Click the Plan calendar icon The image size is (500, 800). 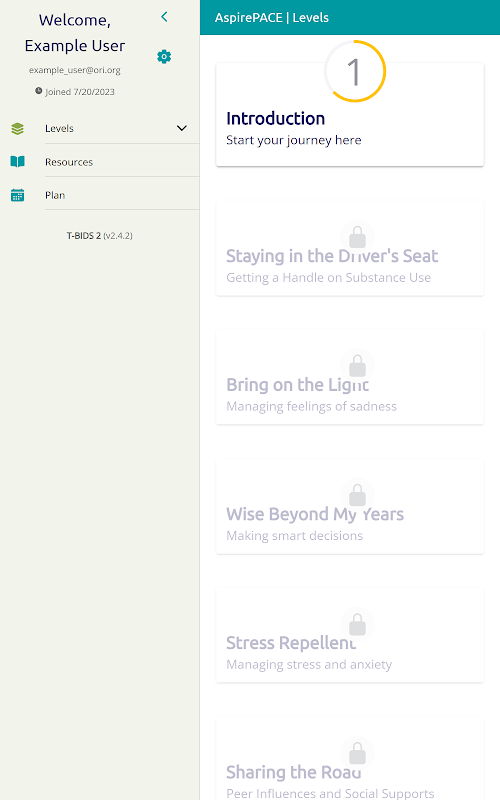tap(17, 195)
